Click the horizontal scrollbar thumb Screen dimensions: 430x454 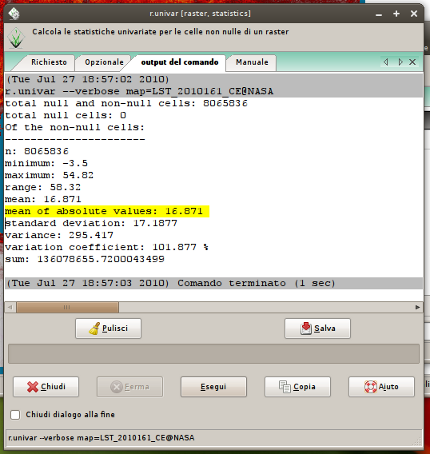click(67, 307)
